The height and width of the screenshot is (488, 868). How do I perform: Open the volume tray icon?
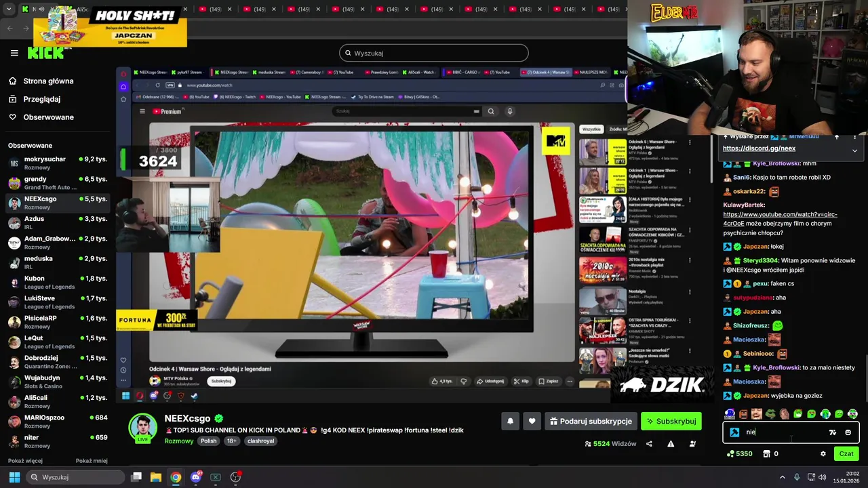(x=823, y=477)
